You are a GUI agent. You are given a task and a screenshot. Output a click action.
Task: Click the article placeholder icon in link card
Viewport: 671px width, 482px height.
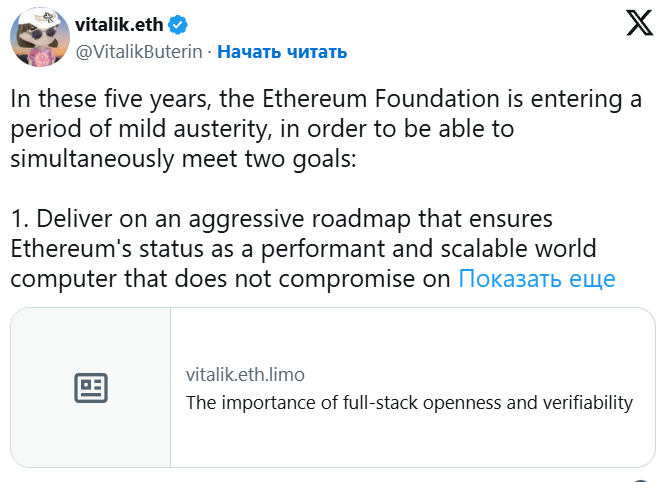click(91, 388)
